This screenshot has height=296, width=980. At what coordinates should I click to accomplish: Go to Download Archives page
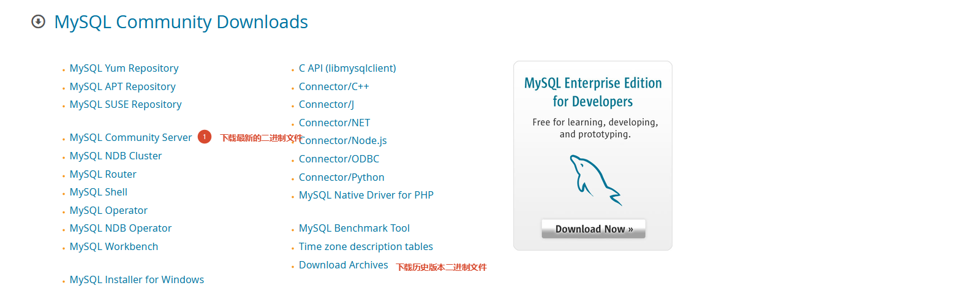[344, 265]
